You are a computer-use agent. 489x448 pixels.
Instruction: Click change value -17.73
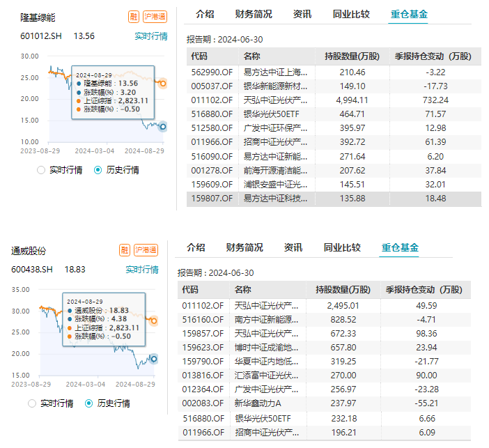(435, 86)
